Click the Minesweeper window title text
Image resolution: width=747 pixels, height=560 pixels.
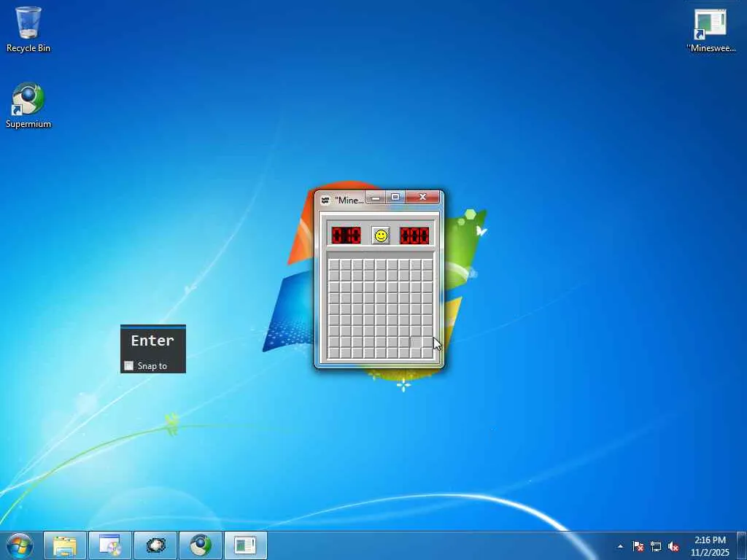349,201
